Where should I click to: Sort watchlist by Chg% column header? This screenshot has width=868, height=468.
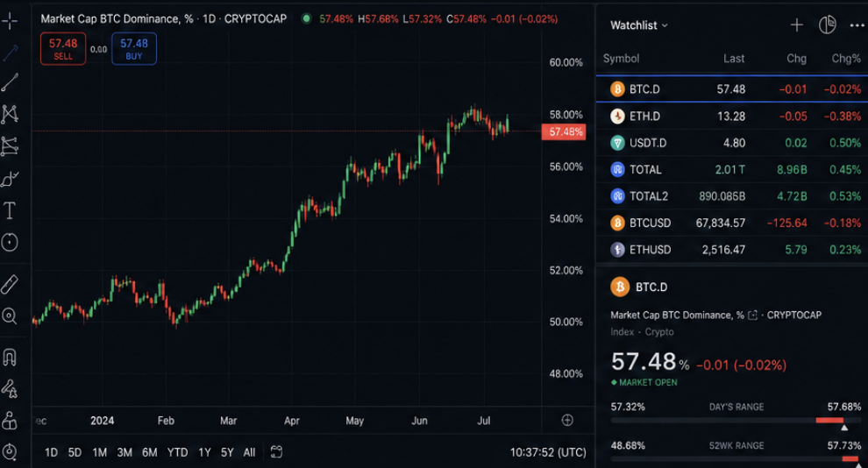tap(846, 59)
